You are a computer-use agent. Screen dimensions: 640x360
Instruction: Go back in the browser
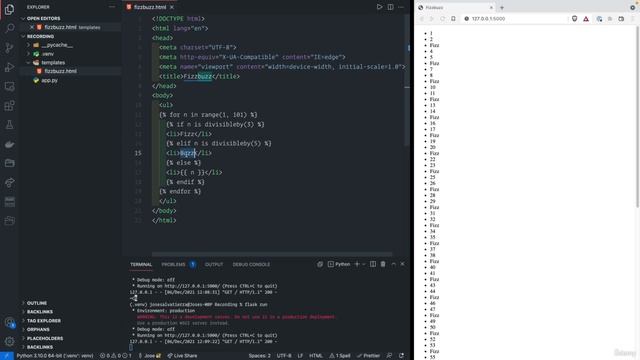click(x=422, y=19)
